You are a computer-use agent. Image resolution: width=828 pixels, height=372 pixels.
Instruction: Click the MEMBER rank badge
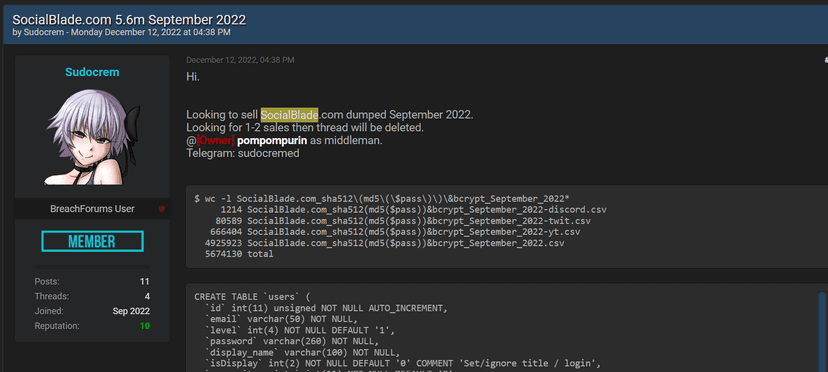pyautogui.click(x=92, y=241)
